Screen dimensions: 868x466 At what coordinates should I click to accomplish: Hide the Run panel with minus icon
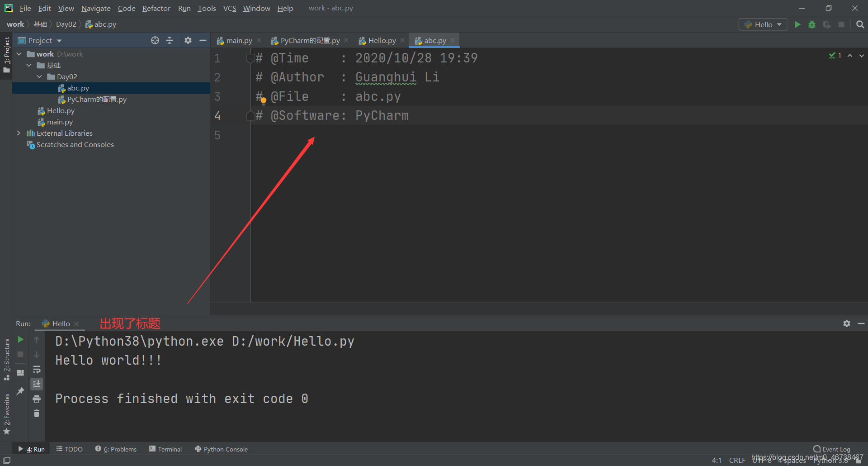861,323
